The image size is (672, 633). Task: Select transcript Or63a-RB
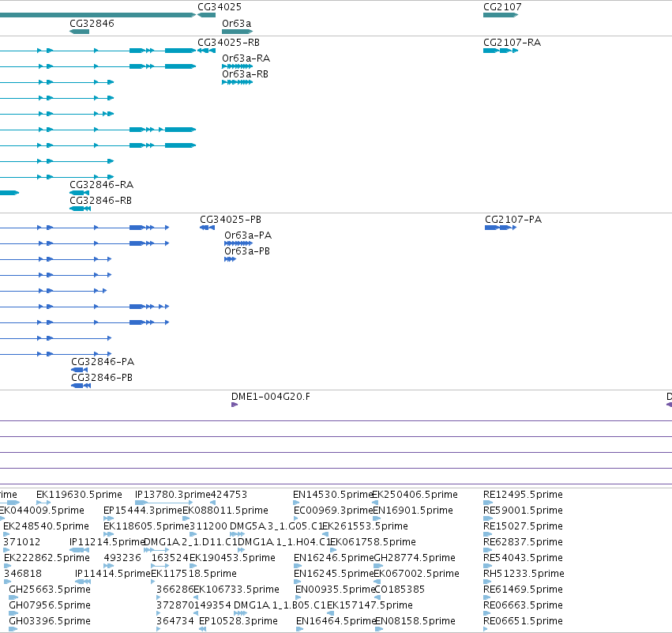pyautogui.click(x=237, y=82)
